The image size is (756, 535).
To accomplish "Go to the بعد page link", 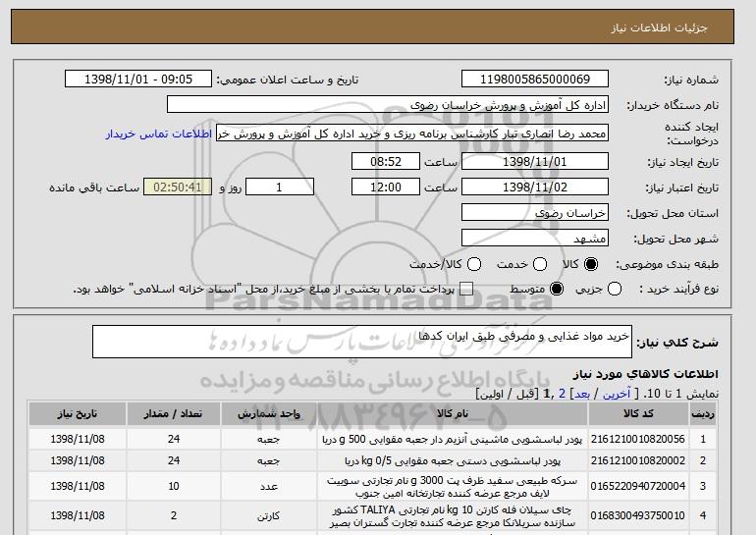I will (582, 394).
